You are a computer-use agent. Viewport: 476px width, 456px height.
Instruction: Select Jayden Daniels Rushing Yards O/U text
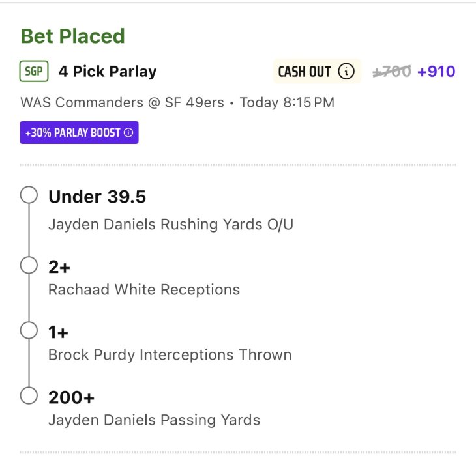tap(171, 225)
